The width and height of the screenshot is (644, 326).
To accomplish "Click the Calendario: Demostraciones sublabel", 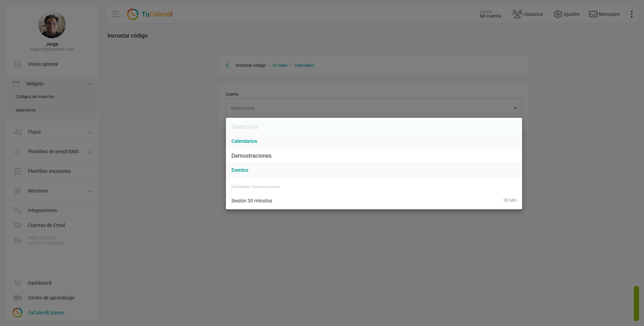I will [256, 187].
